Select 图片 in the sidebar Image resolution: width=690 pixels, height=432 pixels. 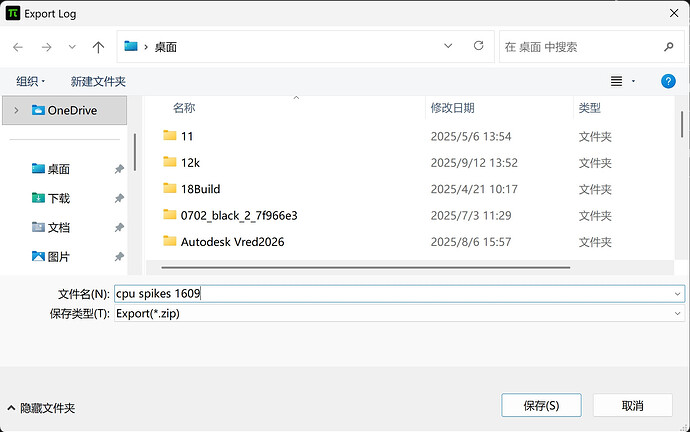tap(58, 256)
